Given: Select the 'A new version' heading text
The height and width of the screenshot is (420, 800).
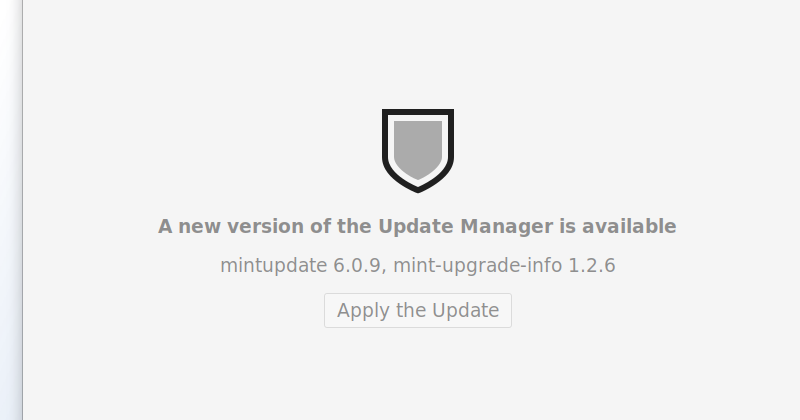Looking at the screenshot, I should point(417,226).
